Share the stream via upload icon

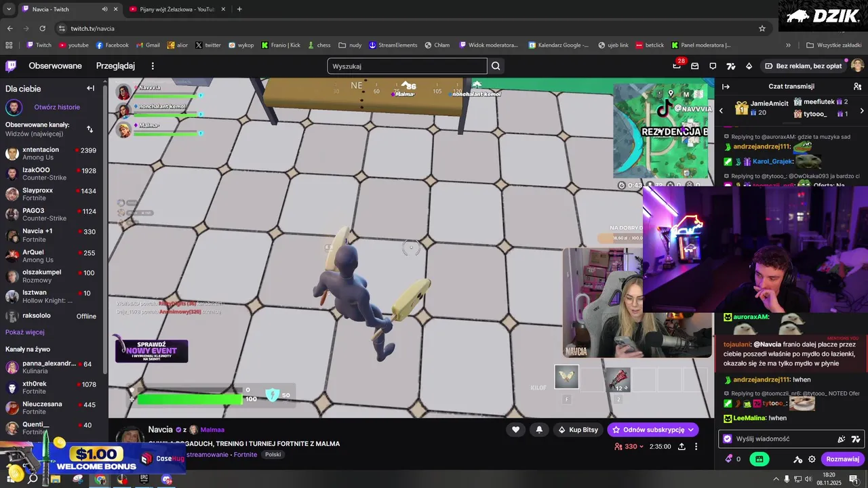point(682,447)
